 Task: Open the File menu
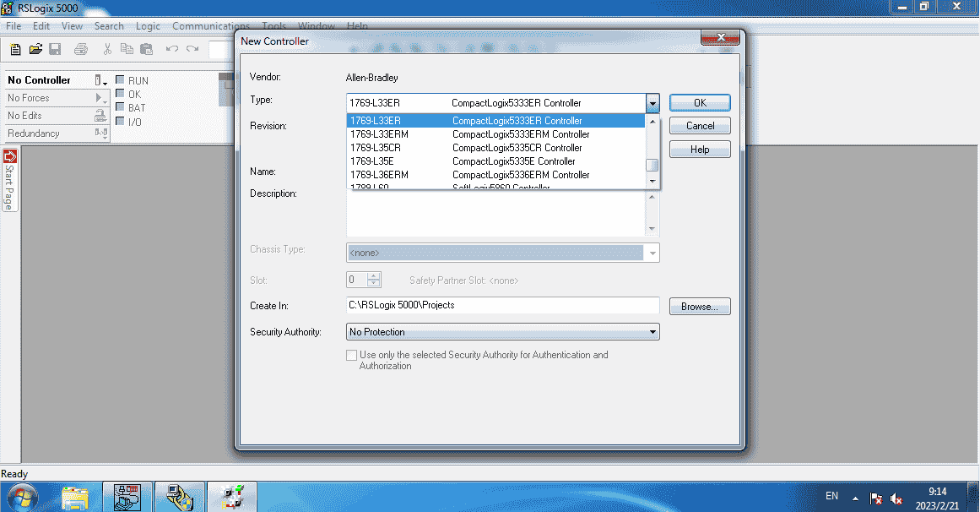point(14,26)
